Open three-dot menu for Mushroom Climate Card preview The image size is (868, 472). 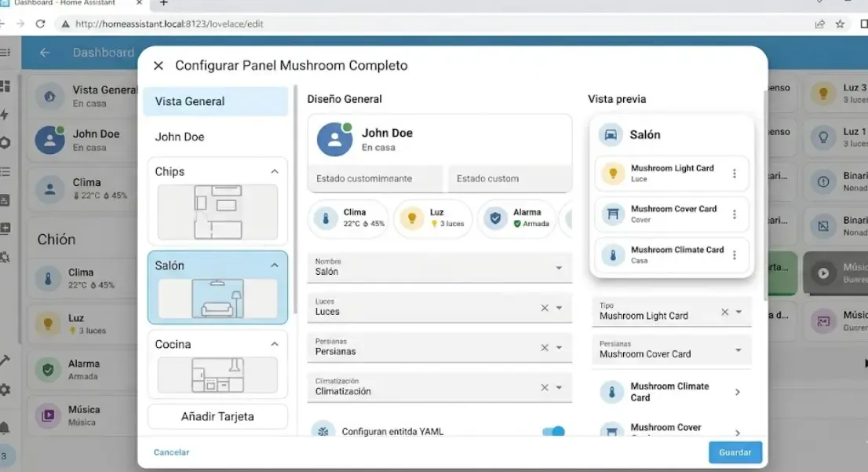coord(735,255)
